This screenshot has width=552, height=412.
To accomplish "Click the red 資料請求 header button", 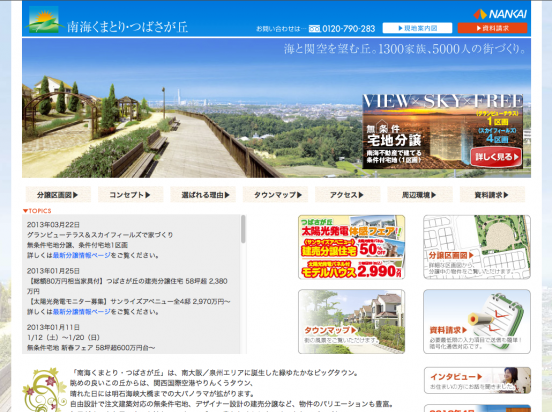I will [x=492, y=28].
